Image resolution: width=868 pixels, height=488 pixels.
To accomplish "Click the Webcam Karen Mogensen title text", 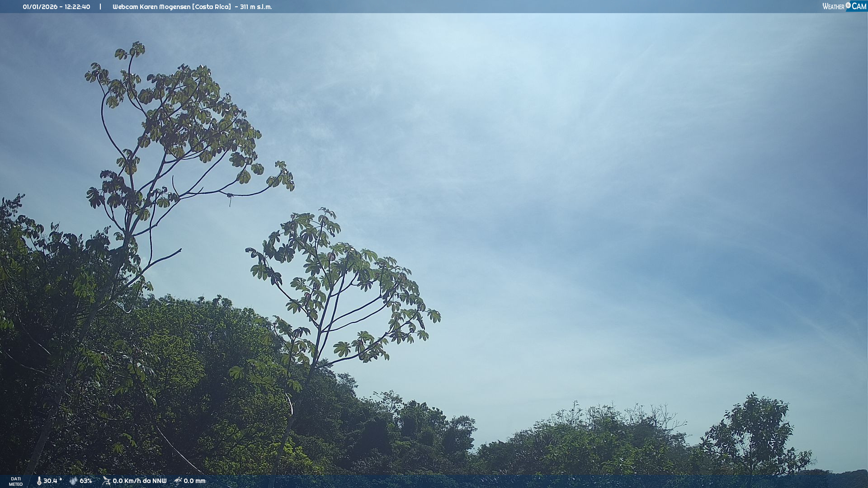I will tap(151, 7).
